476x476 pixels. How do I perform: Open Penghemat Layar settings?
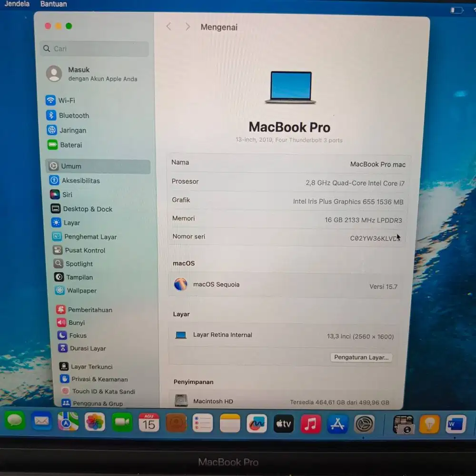pos(85,237)
